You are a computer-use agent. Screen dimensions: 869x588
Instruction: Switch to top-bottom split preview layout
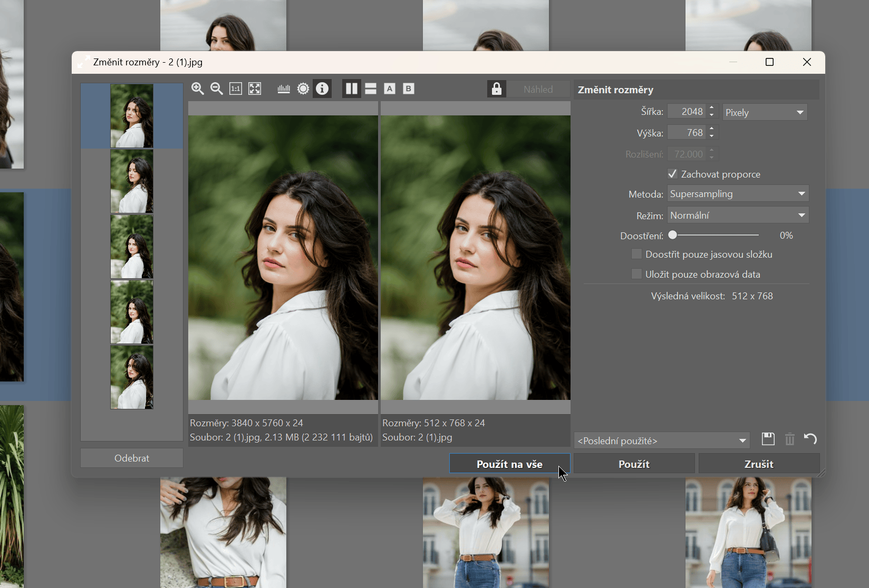[371, 89]
